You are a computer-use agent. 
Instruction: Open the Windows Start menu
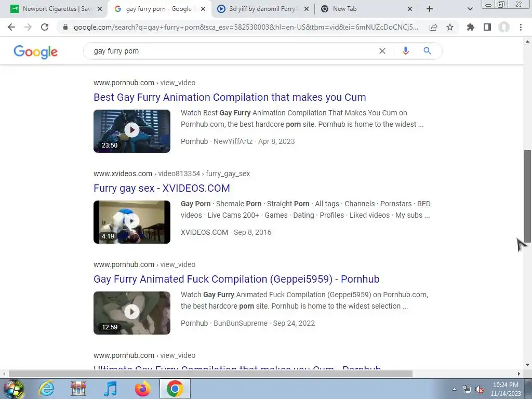[x=14, y=389]
